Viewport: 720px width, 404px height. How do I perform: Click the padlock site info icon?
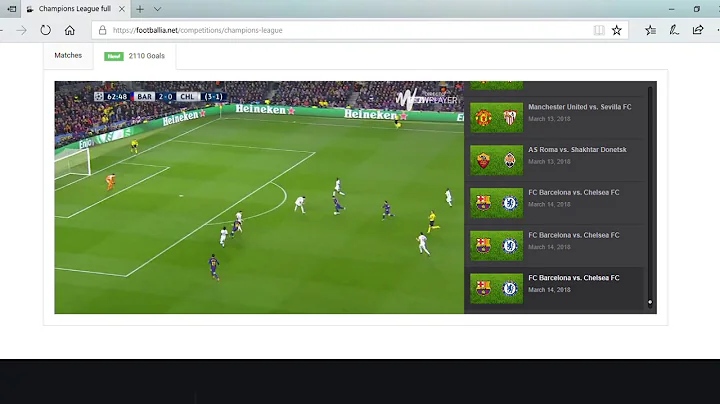[102, 30]
